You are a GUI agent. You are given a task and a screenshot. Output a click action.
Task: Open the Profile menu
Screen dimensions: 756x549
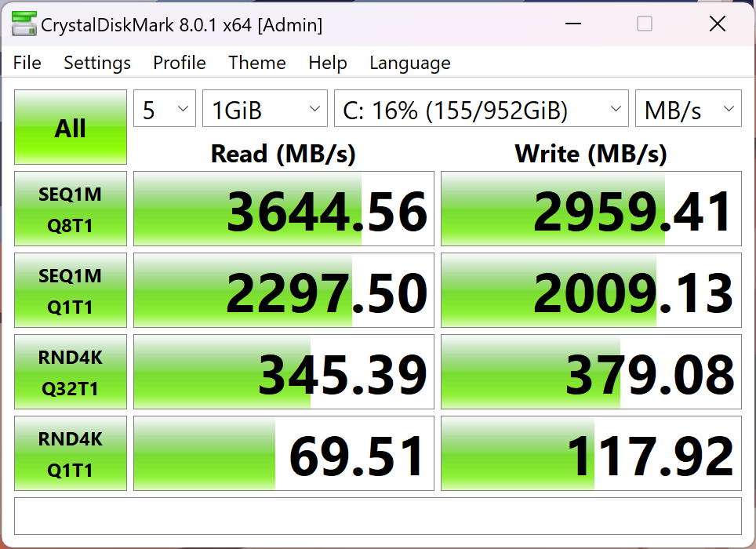180,63
